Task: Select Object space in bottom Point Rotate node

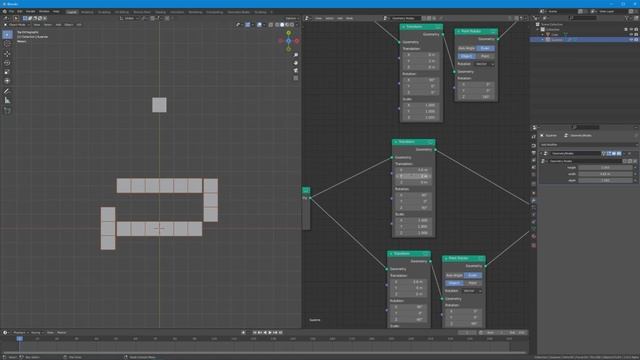Action: coord(454,283)
